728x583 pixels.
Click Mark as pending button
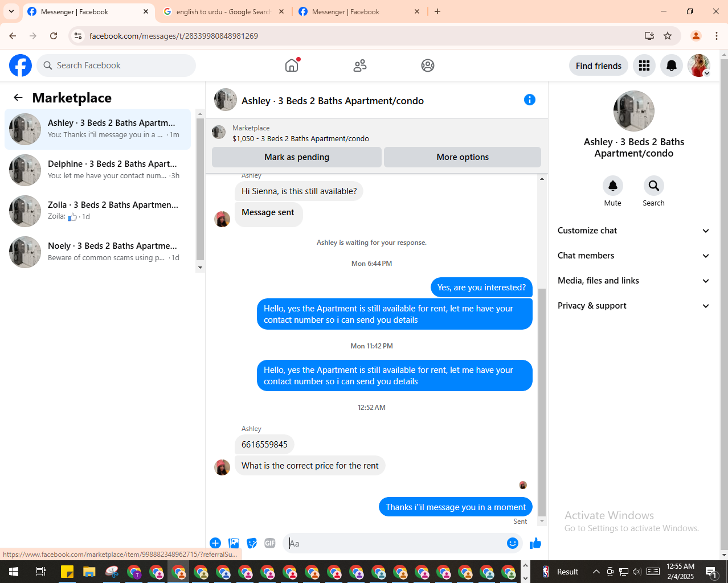297,157
